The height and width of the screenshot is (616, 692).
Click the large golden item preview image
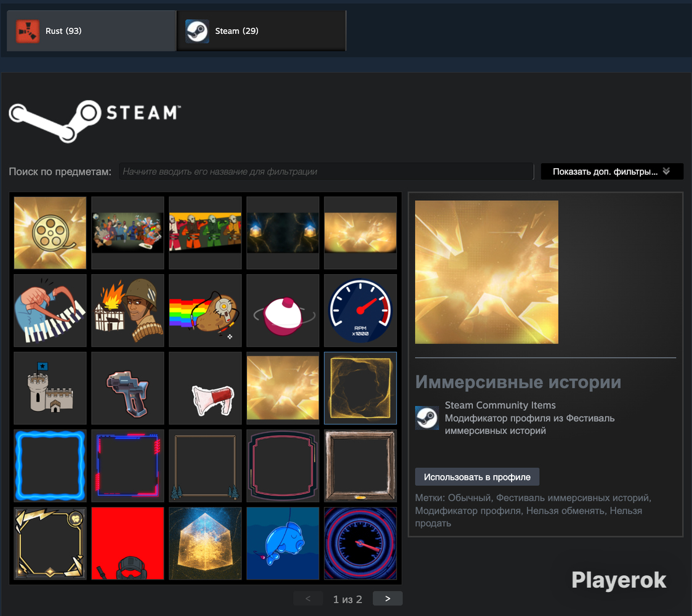pos(486,272)
